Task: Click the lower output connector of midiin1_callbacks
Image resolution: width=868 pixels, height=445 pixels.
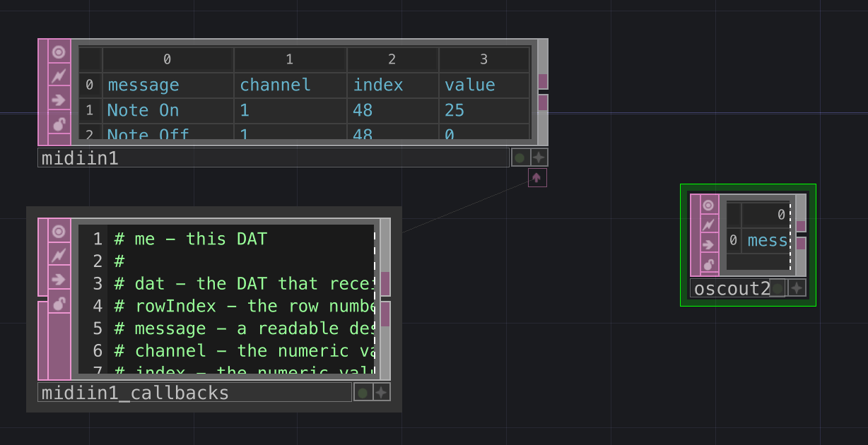Action: [385, 314]
